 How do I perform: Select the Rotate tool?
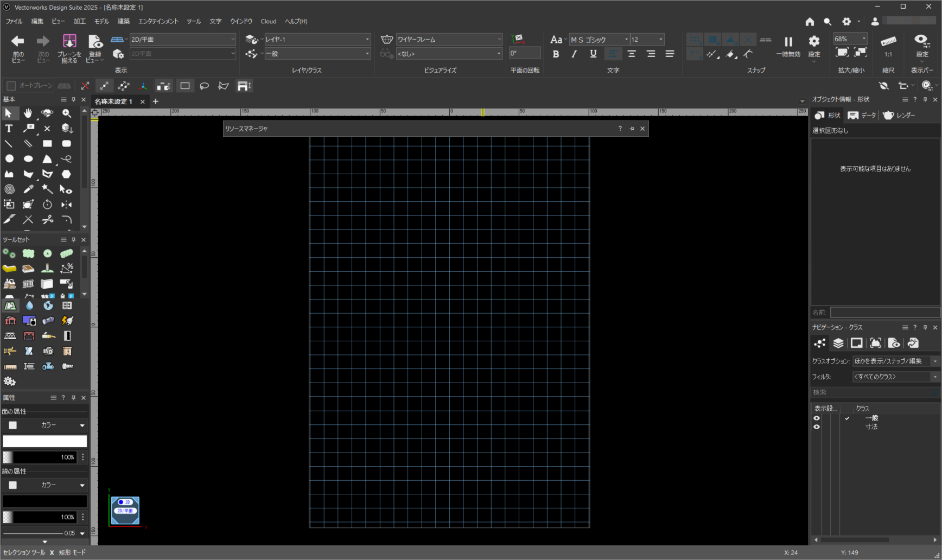48,204
